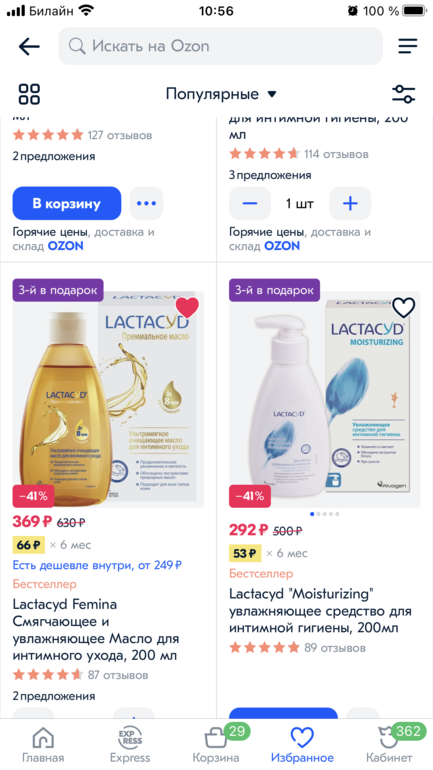Open the filters sliders icon
This screenshot has height=770, width=433.
point(404,94)
